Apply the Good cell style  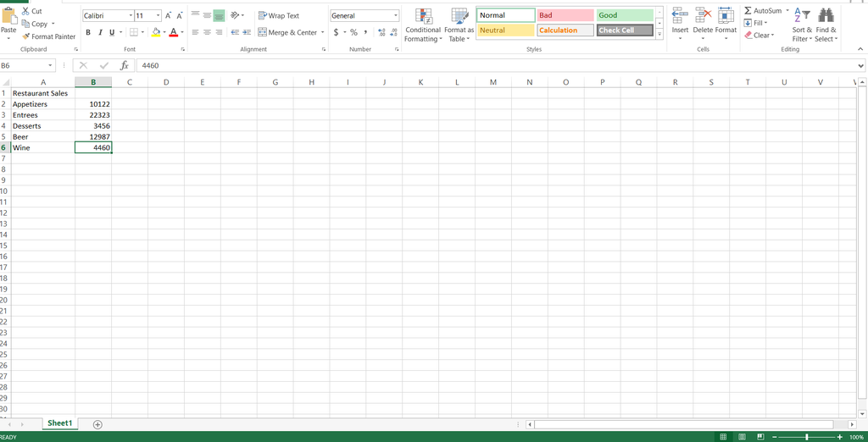pyautogui.click(x=625, y=15)
